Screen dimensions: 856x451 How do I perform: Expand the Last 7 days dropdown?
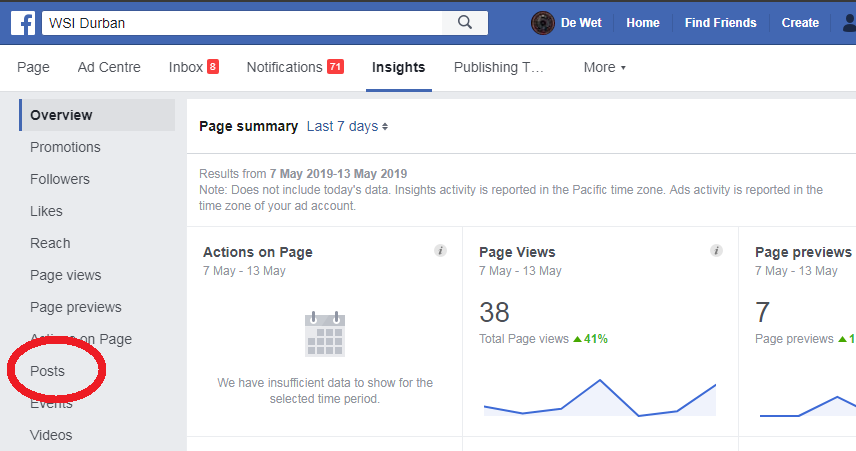pos(347,126)
